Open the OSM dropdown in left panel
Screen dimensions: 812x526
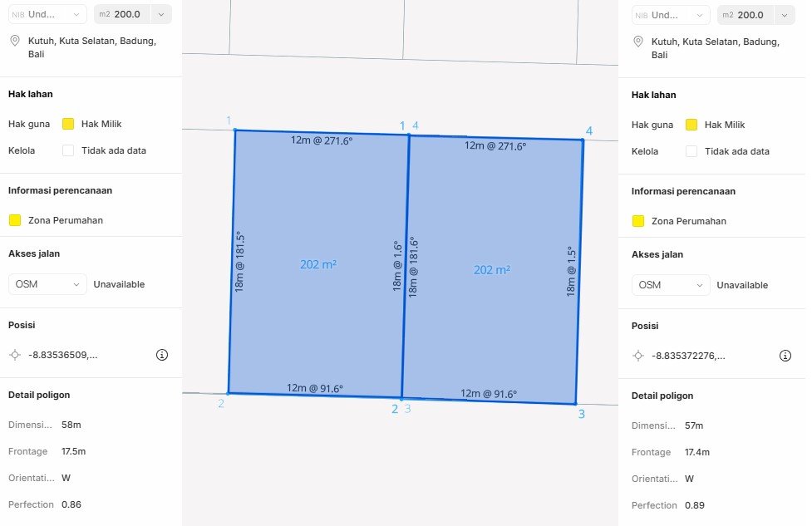[x=47, y=284]
